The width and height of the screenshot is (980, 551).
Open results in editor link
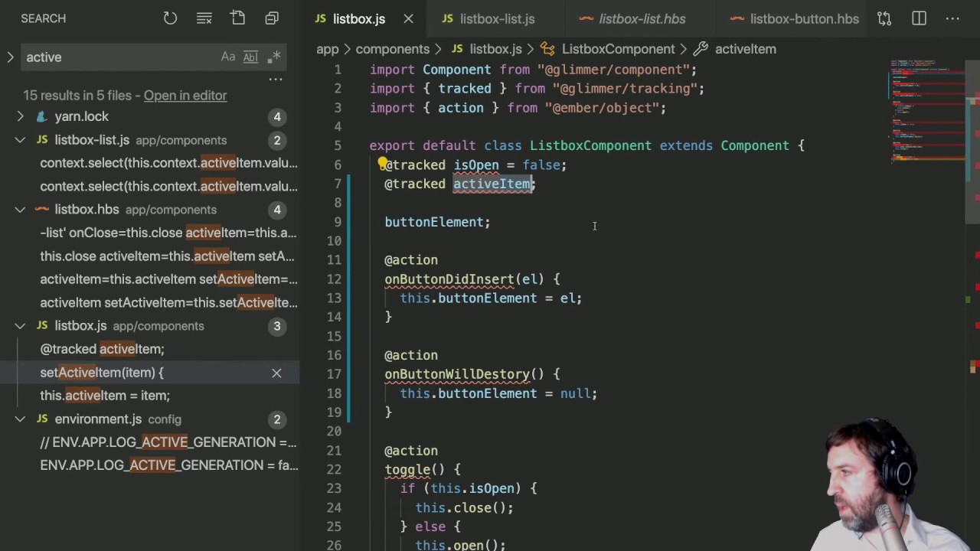click(185, 96)
